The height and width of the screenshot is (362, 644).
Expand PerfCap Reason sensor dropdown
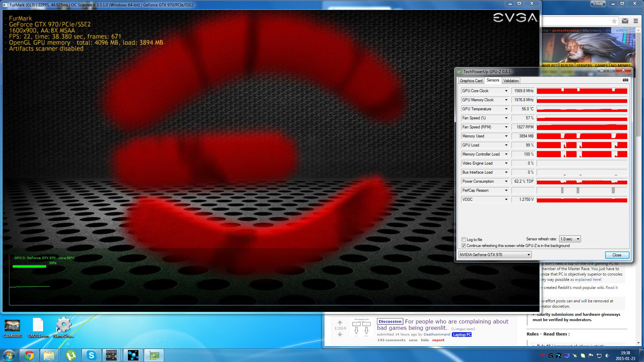tap(506, 190)
